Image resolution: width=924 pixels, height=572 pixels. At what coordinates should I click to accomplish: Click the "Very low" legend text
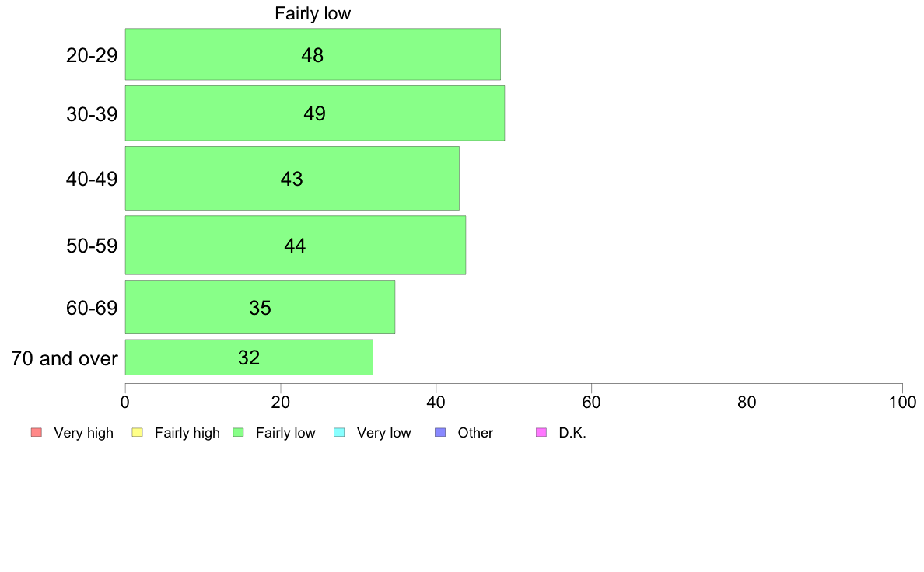coord(383,433)
